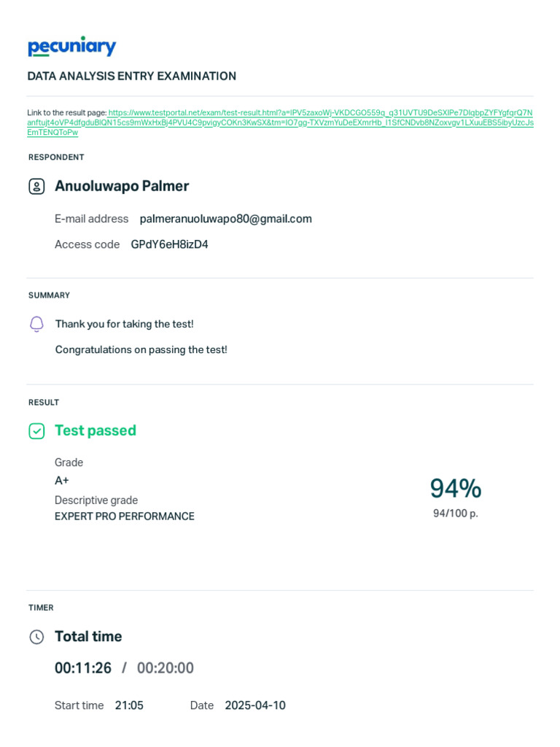Click the respondent person icon
This screenshot has height=747, width=560.
pos(36,186)
